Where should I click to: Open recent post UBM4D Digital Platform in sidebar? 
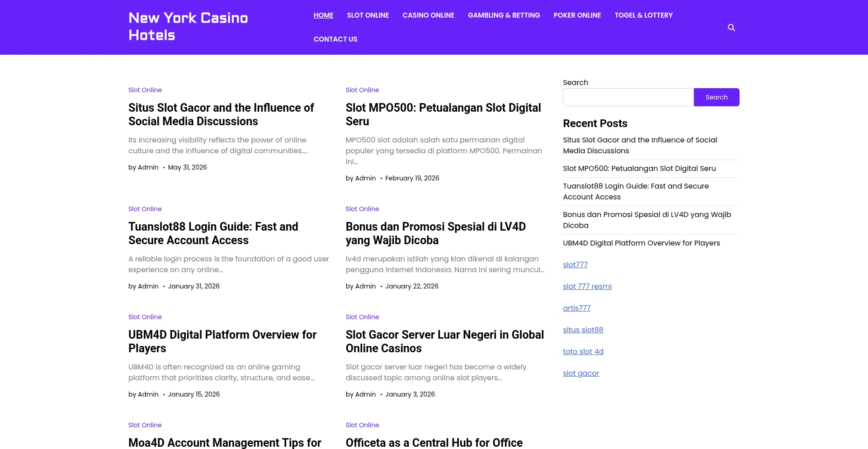pyautogui.click(x=642, y=243)
